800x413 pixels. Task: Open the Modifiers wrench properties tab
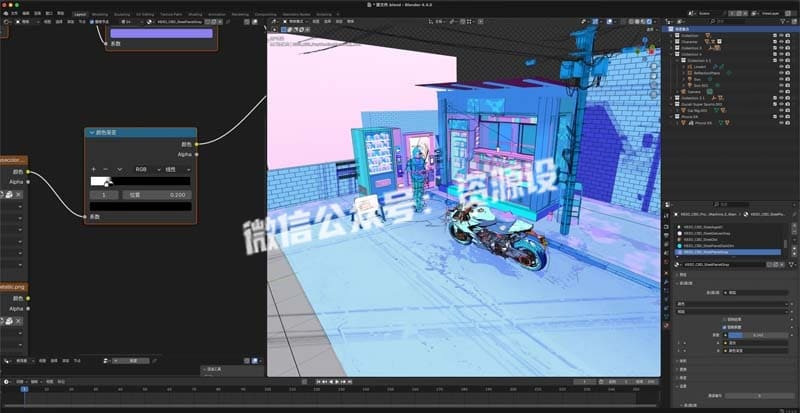pyautogui.click(x=666, y=281)
